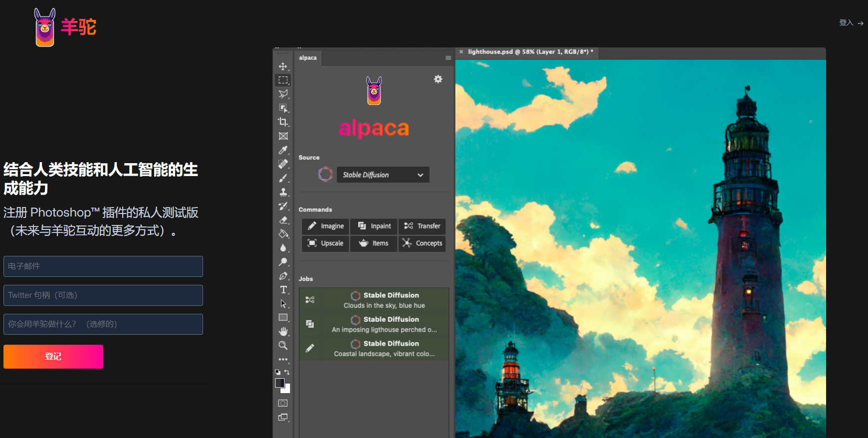Select the Pen tool
The width and height of the screenshot is (868, 438).
click(283, 275)
